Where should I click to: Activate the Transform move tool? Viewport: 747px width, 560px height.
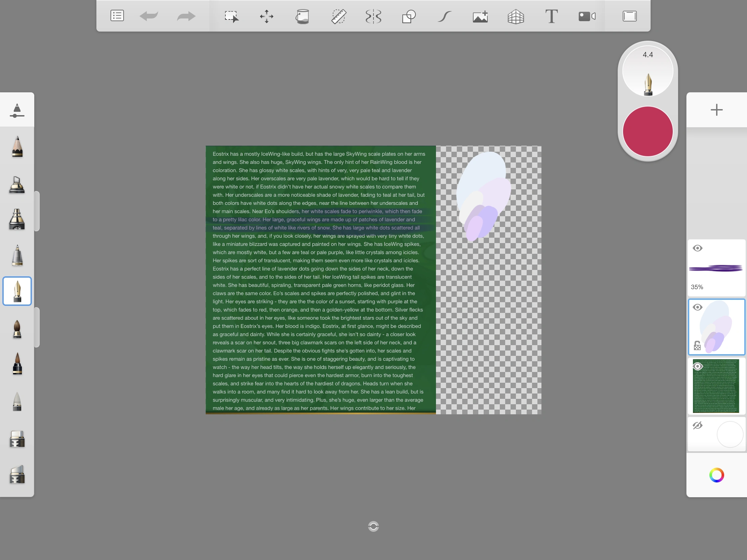coord(266,16)
